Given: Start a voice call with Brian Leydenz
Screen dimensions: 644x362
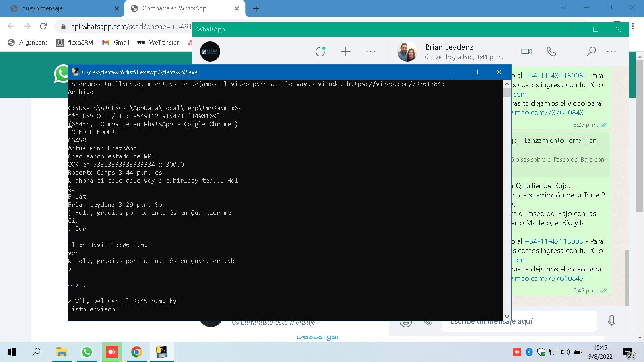Looking at the screenshot, I should coord(551,51).
